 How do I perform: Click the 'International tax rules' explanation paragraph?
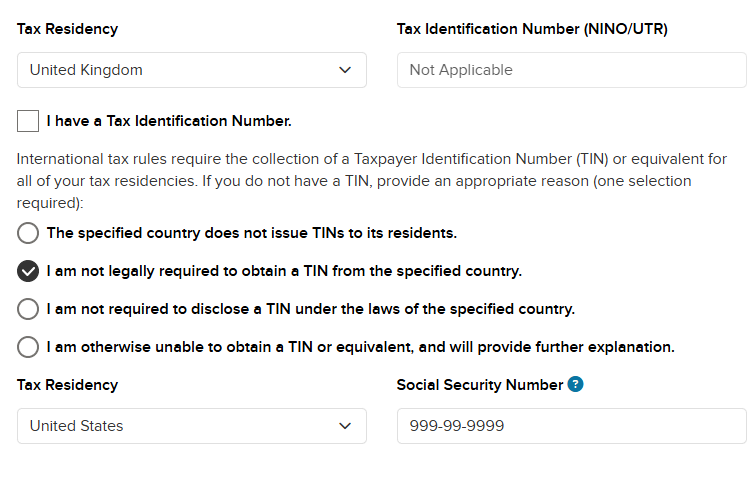point(372,181)
